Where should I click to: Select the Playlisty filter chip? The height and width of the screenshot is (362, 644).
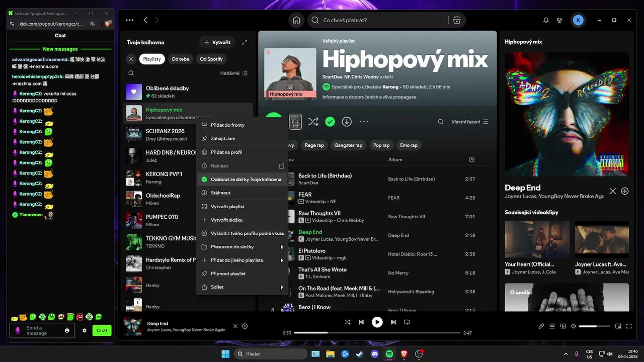point(152,59)
